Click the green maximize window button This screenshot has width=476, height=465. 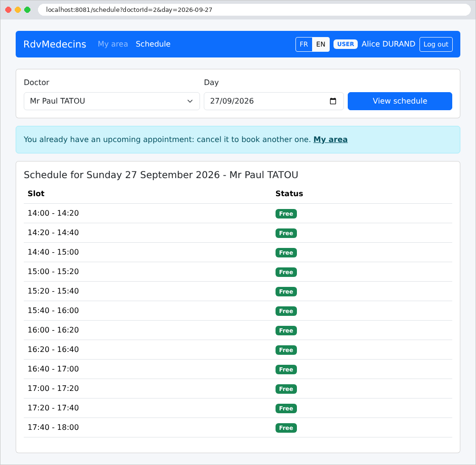pos(28,9)
